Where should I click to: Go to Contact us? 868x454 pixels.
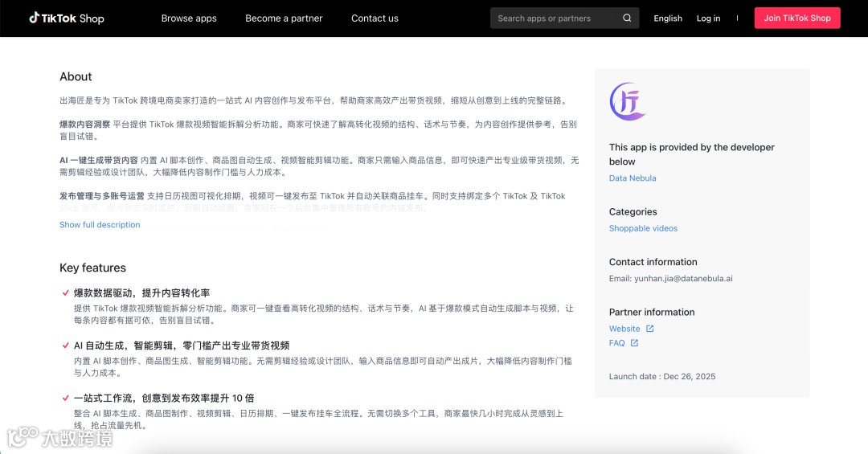tap(375, 18)
